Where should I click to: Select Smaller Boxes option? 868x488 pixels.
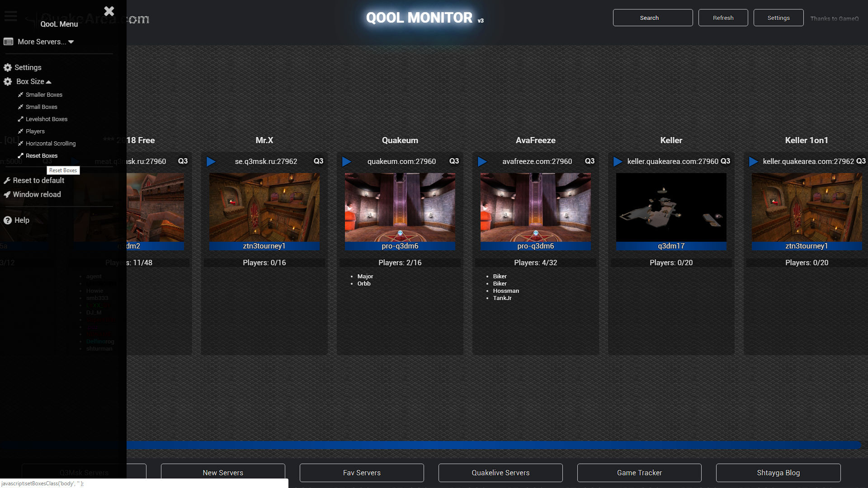pyautogui.click(x=44, y=94)
